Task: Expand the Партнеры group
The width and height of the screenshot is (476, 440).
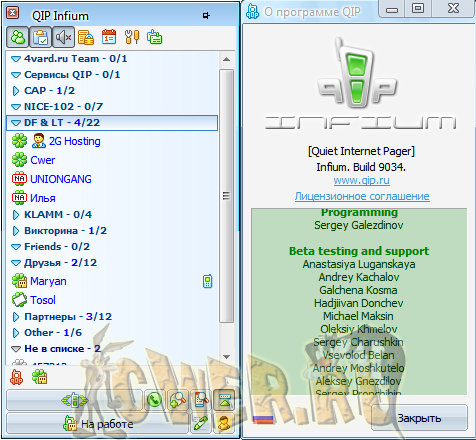Action: click(16, 317)
